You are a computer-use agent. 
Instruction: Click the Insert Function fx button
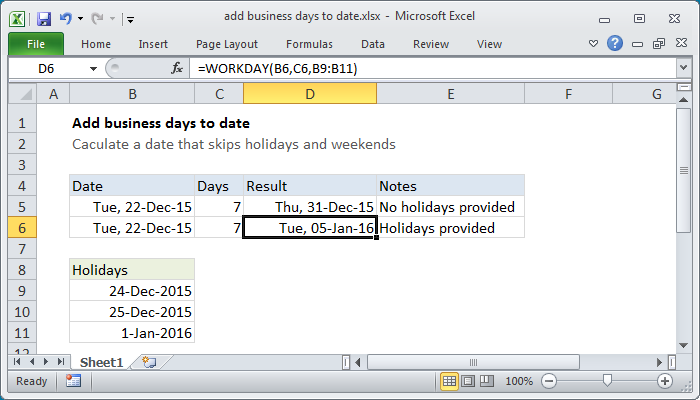(x=177, y=68)
